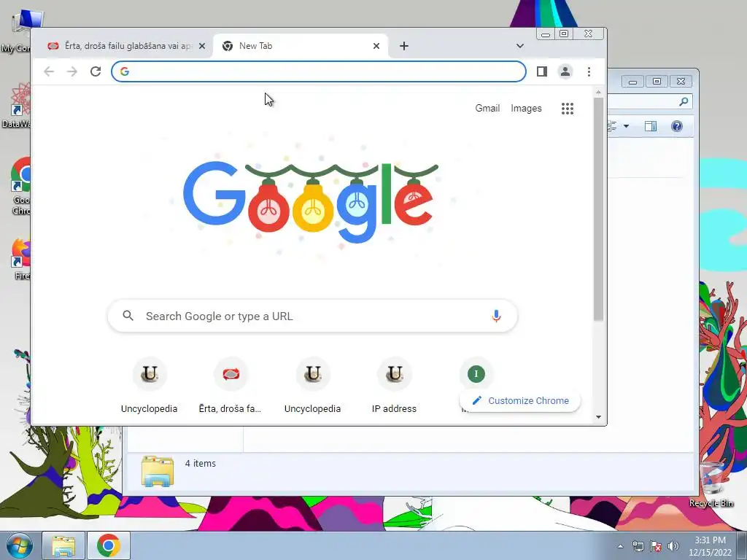The image size is (747, 560).
Task: Click the Search Google or type a URL box
Action: (312, 316)
